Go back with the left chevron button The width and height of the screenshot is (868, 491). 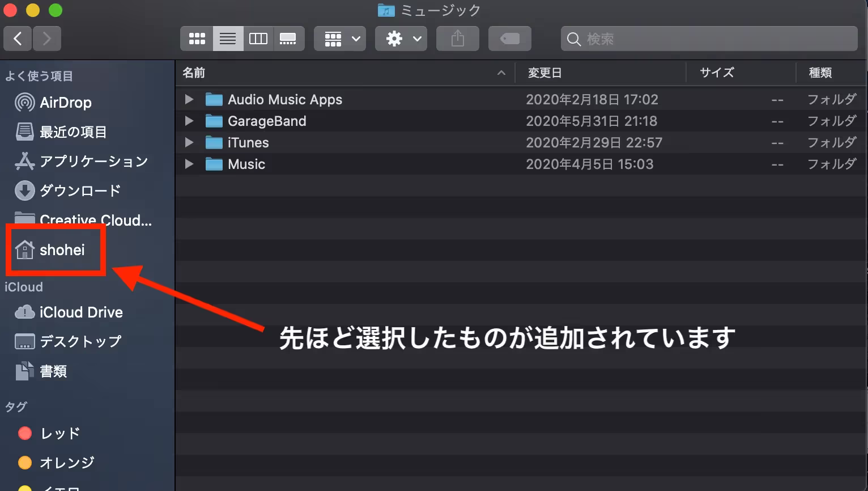click(x=18, y=39)
